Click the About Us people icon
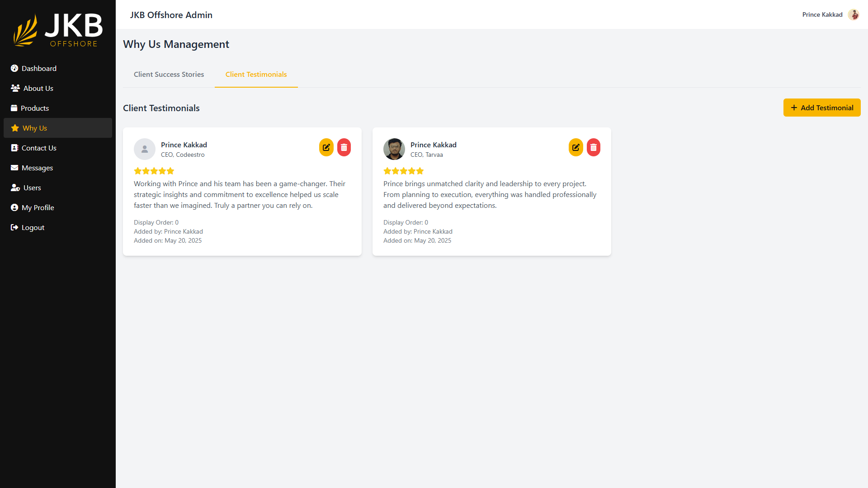 click(15, 88)
